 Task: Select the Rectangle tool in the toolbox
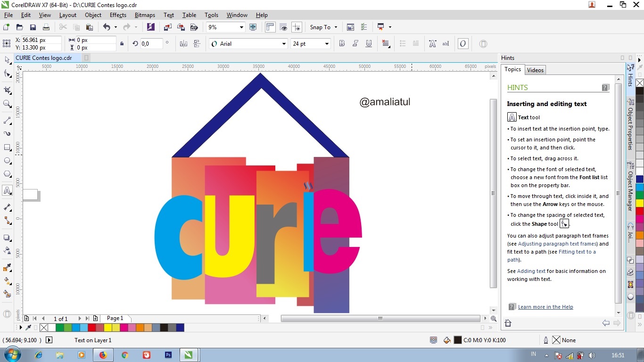[7, 148]
